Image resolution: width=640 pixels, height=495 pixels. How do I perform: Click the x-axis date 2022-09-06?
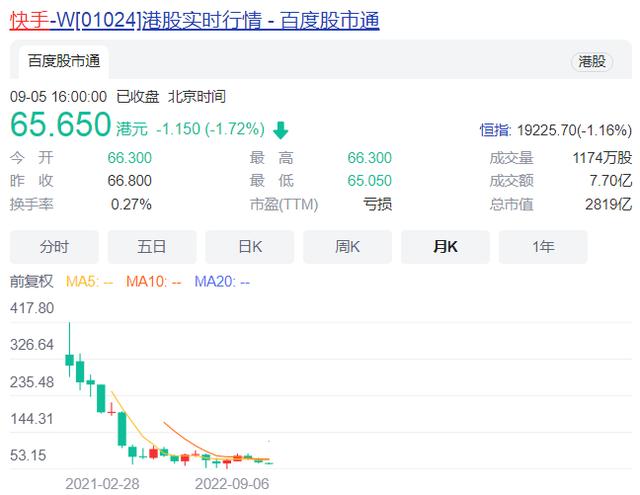[232, 484]
